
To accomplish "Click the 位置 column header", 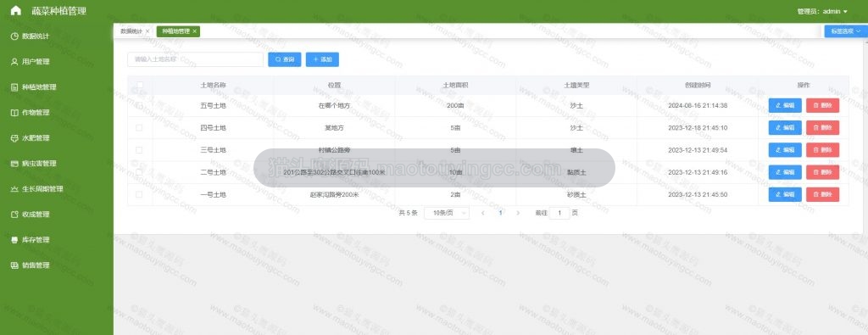I will click(x=334, y=86).
